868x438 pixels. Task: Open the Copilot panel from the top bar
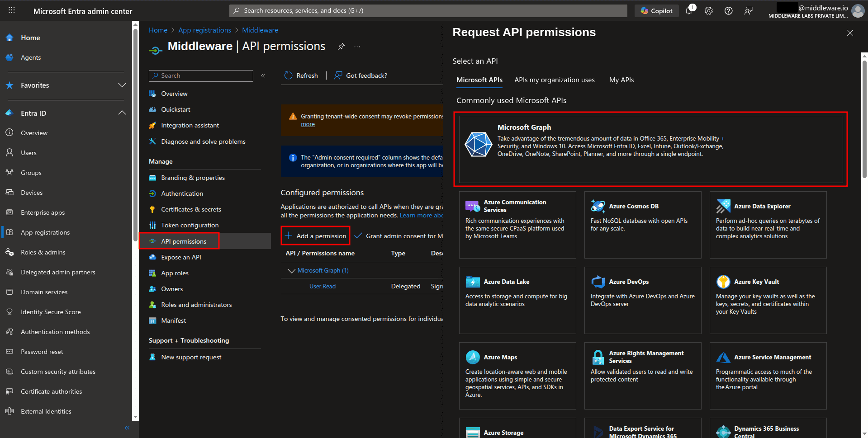click(x=656, y=10)
